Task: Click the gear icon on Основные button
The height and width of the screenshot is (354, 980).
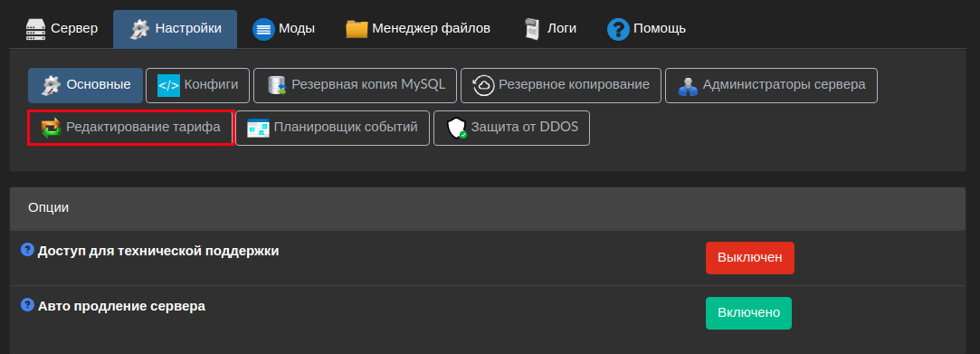Action: [x=51, y=86]
